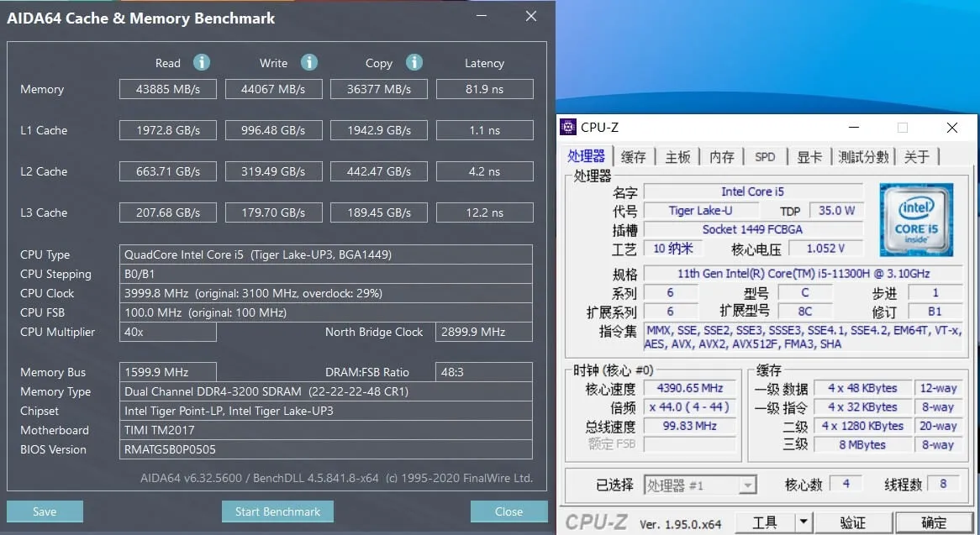Viewport: 980px width, 535px height.
Task: Click the CPU-Z app icon in title bar
Action: 567,128
